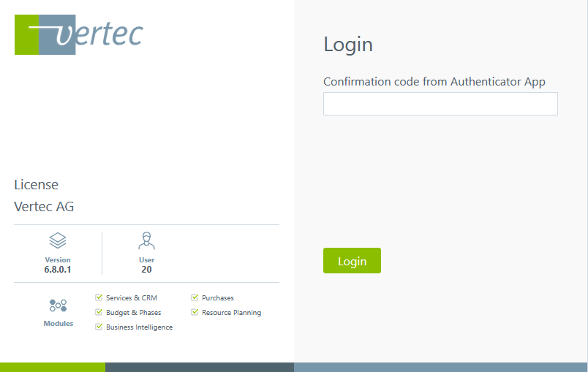The width and height of the screenshot is (588, 372).
Task: Click the User person icon
Action: (147, 240)
